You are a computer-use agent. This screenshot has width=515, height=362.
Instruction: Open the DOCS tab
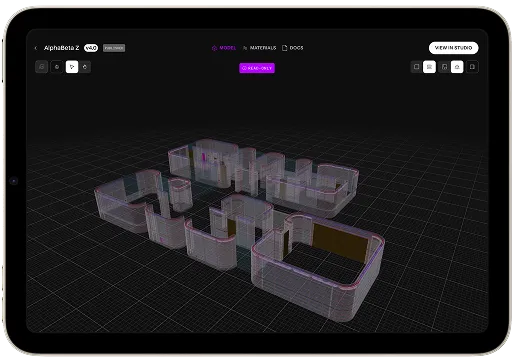point(293,48)
